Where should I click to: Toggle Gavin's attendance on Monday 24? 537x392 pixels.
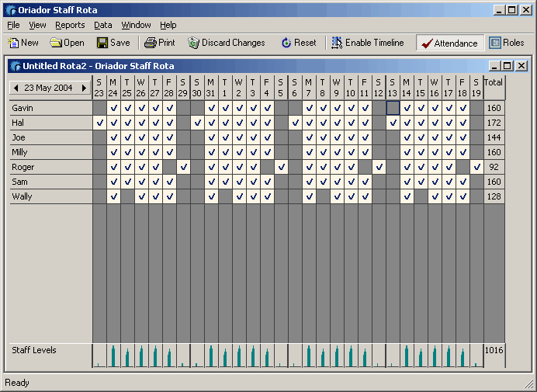(114, 108)
